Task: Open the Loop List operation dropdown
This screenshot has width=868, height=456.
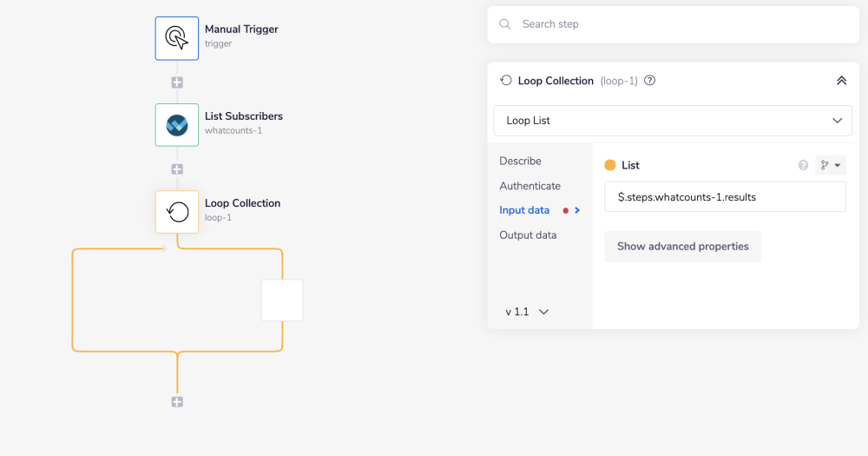Action: (x=673, y=121)
